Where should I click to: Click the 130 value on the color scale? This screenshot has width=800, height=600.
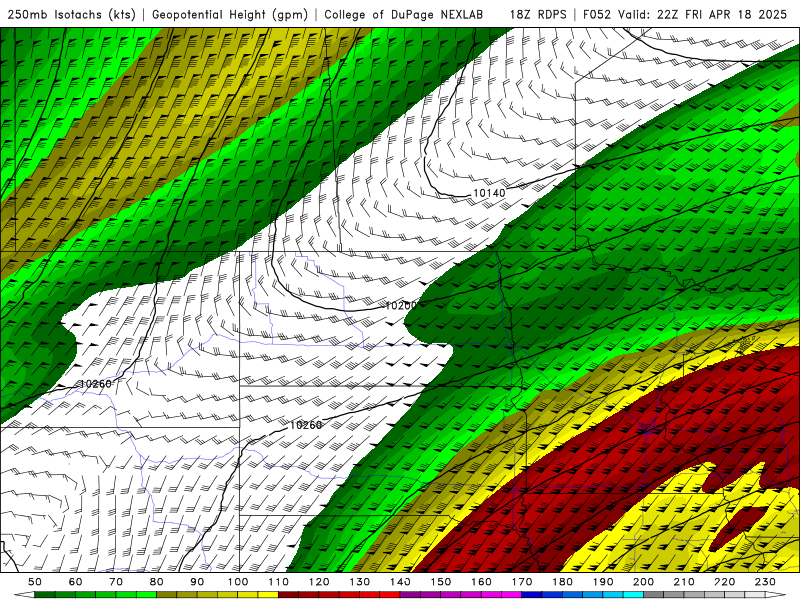[x=360, y=582]
